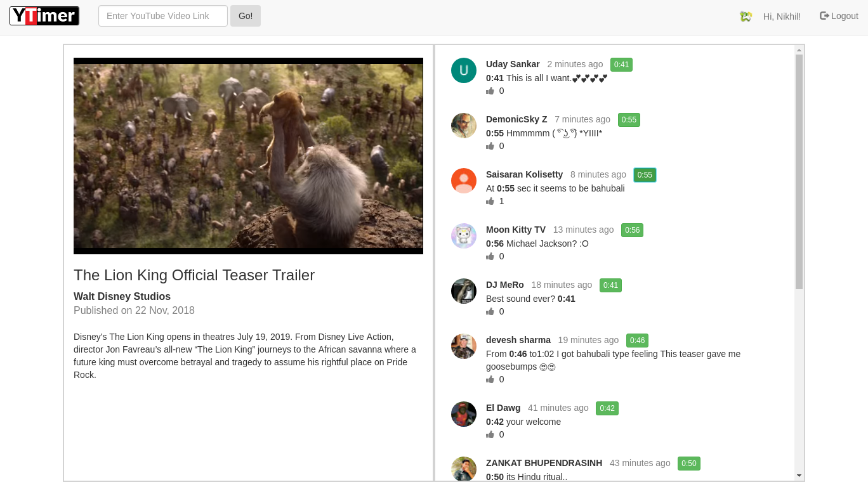Click the ZANKAT BHUPENDRASINH name
The height and width of the screenshot is (487, 868).
(x=544, y=463)
